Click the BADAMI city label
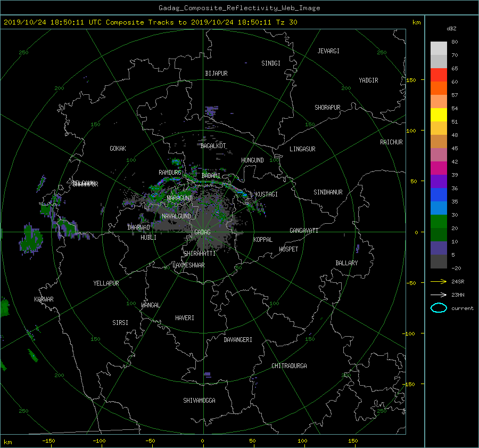 211,176
